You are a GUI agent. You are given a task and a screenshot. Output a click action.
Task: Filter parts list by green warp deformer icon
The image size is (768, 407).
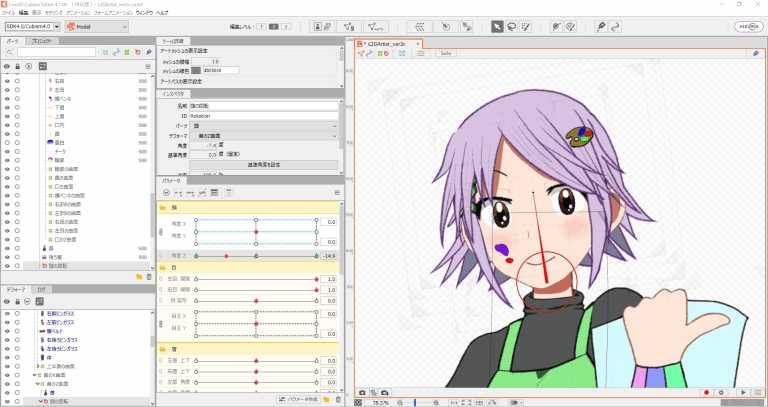click(x=127, y=52)
